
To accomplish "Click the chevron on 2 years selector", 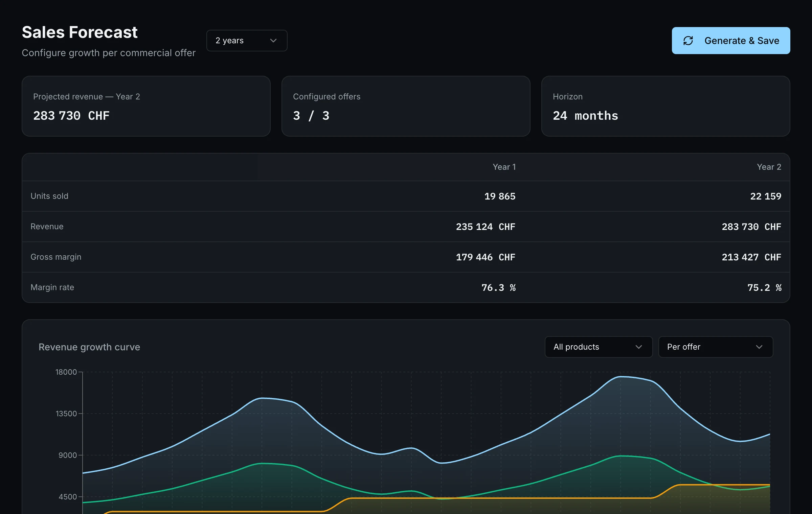I will (273, 41).
